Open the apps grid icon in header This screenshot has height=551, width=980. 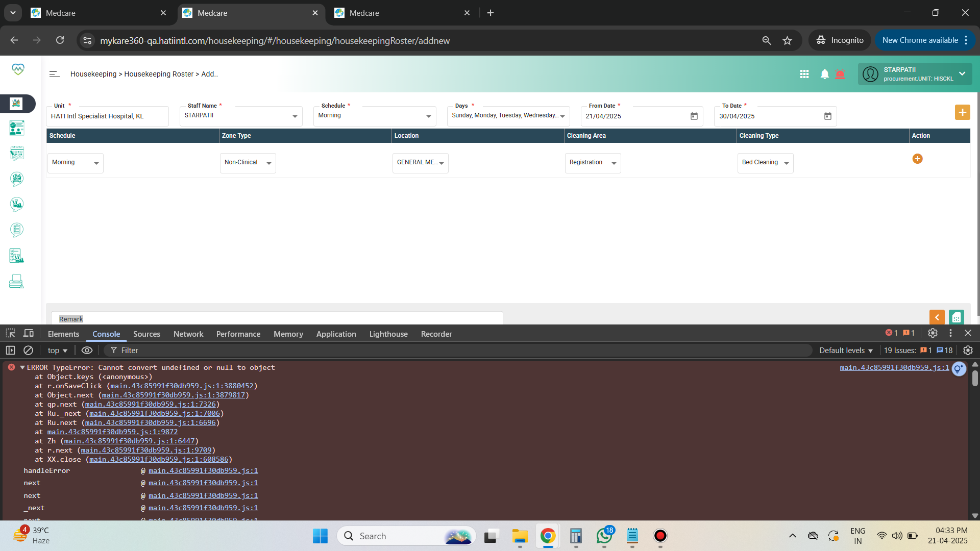tap(804, 74)
